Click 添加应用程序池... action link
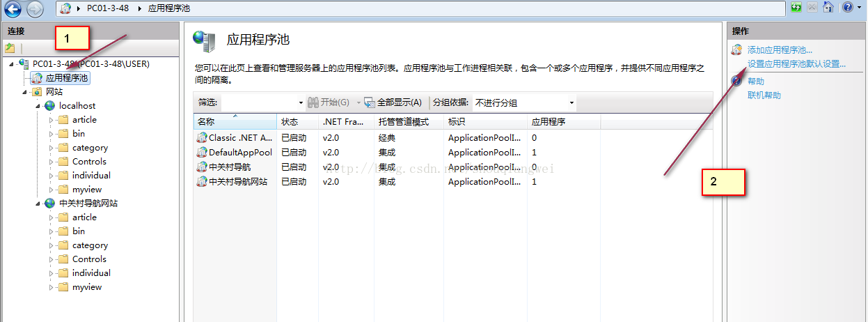 pos(780,50)
